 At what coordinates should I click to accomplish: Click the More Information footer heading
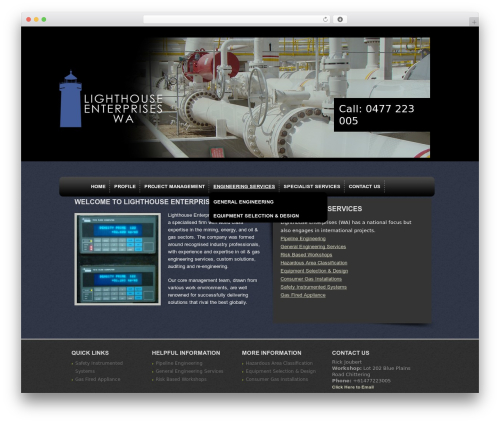click(271, 353)
